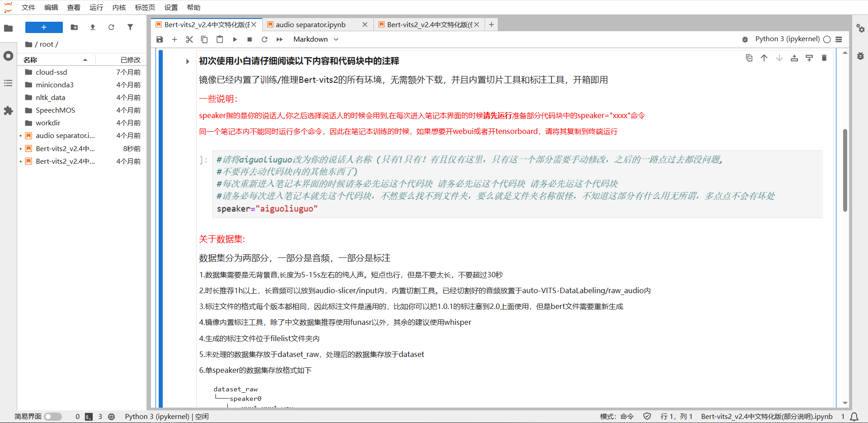Image resolution: width=868 pixels, height=423 pixels.
Task: Add a new launcher tab
Action: [x=491, y=24]
